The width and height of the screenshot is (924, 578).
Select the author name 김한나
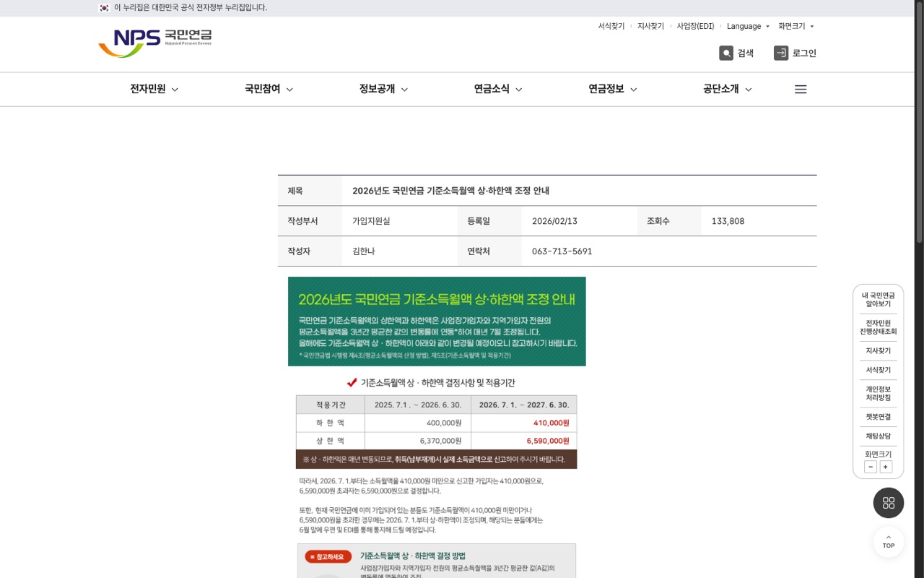click(x=364, y=251)
